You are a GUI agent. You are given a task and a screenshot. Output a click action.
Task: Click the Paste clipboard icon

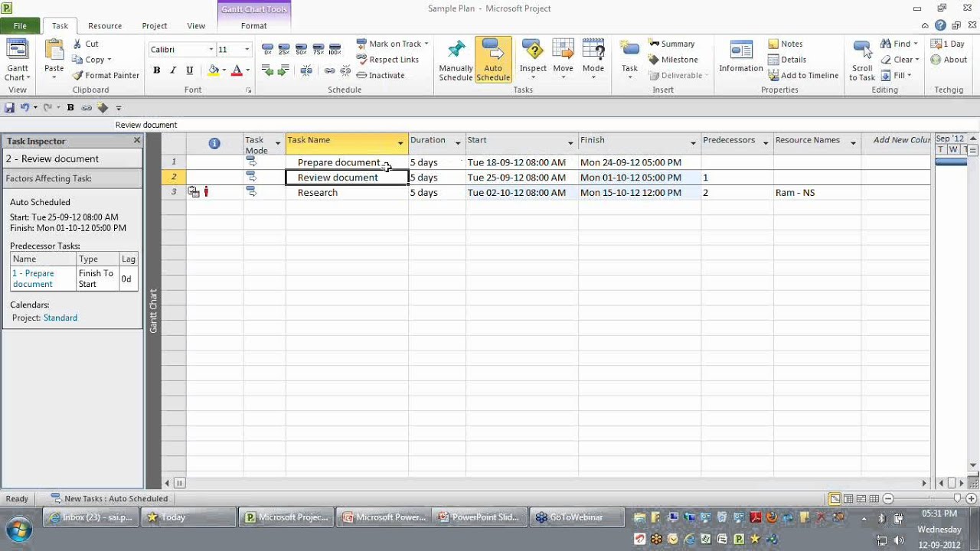coord(54,51)
